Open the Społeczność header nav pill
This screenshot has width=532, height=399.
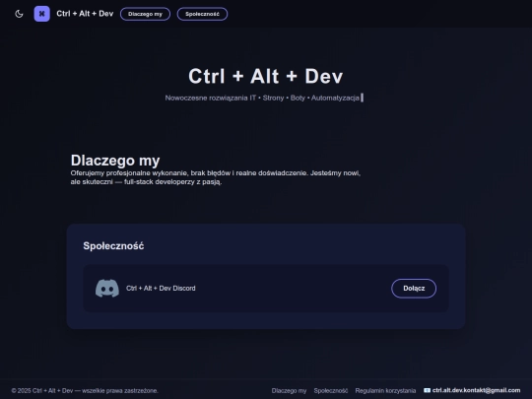pyautogui.click(x=202, y=14)
